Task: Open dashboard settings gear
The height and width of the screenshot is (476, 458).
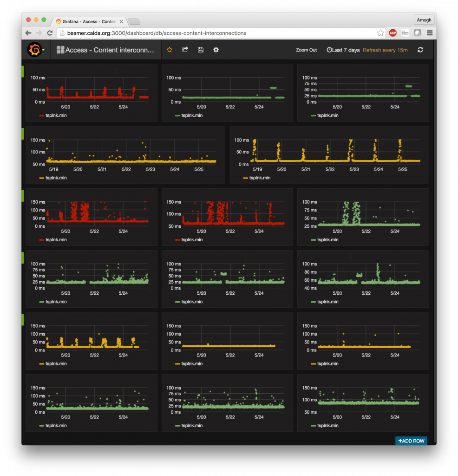Action: pos(216,50)
